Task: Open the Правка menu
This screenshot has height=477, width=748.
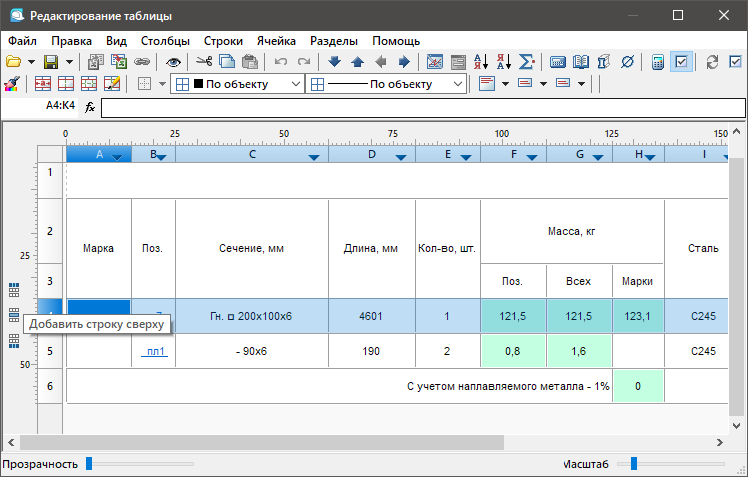Action: pos(72,41)
